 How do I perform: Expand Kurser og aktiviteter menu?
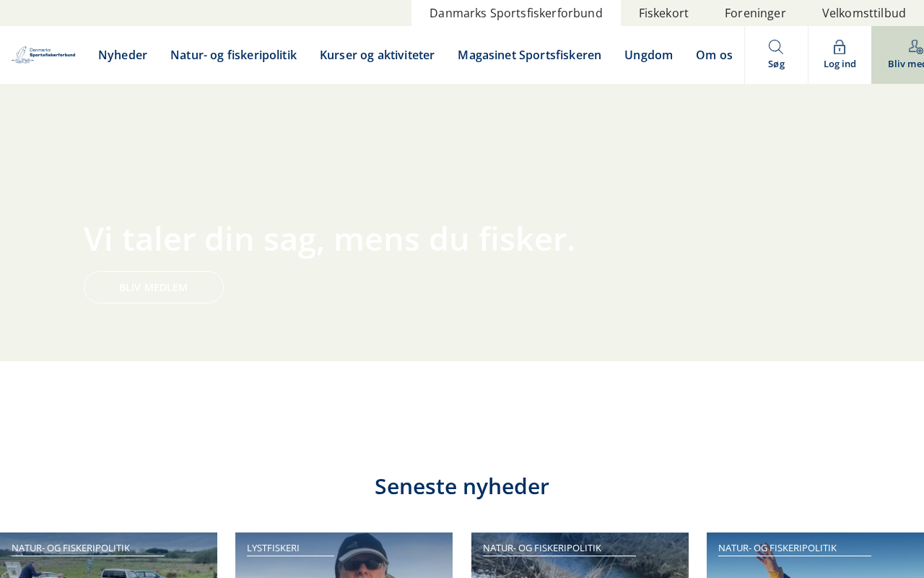(377, 55)
